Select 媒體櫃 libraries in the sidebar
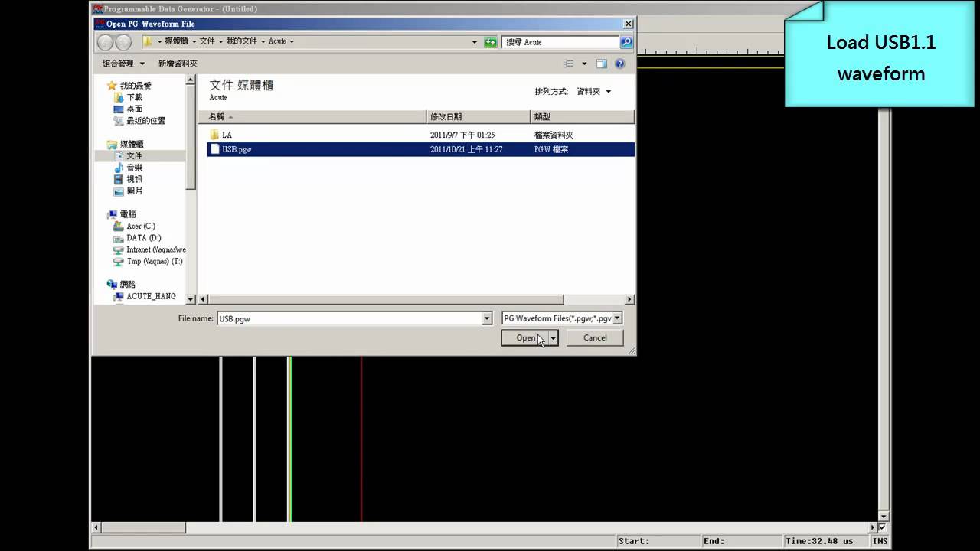The height and width of the screenshot is (551, 980). [x=126, y=144]
